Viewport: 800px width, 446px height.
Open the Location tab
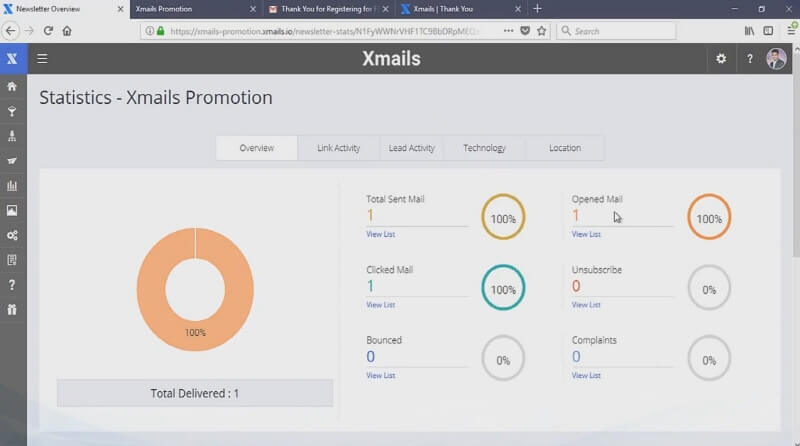pyautogui.click(x=565, y=148)
